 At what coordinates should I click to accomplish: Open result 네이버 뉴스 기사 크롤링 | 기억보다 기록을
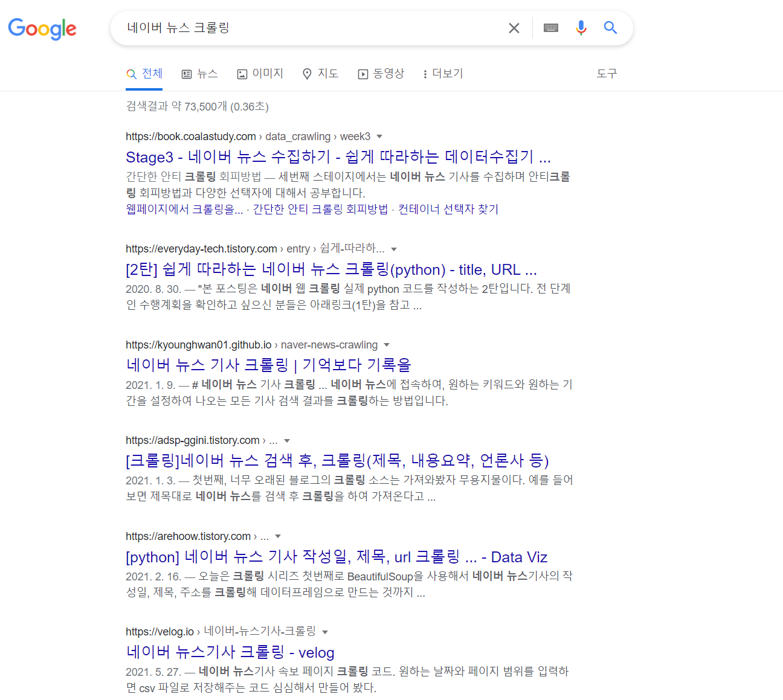269,365
